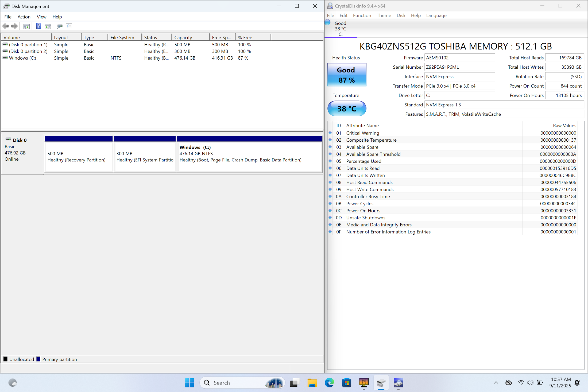
Task: Open Disk Management View menu
Action: [x=41, y=17]
